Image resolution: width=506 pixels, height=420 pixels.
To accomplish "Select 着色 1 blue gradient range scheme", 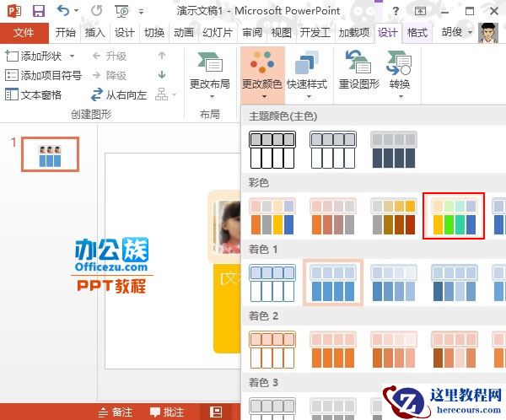I will (x=393, y=283).
